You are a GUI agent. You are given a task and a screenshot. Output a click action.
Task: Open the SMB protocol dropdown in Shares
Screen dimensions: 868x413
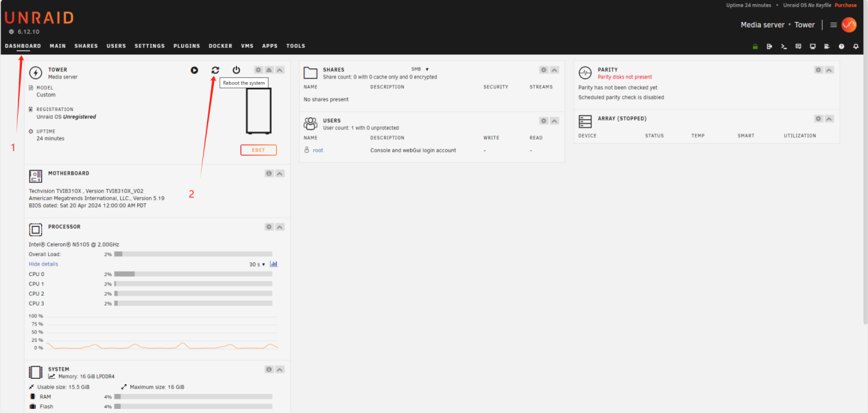coord(420,69)
